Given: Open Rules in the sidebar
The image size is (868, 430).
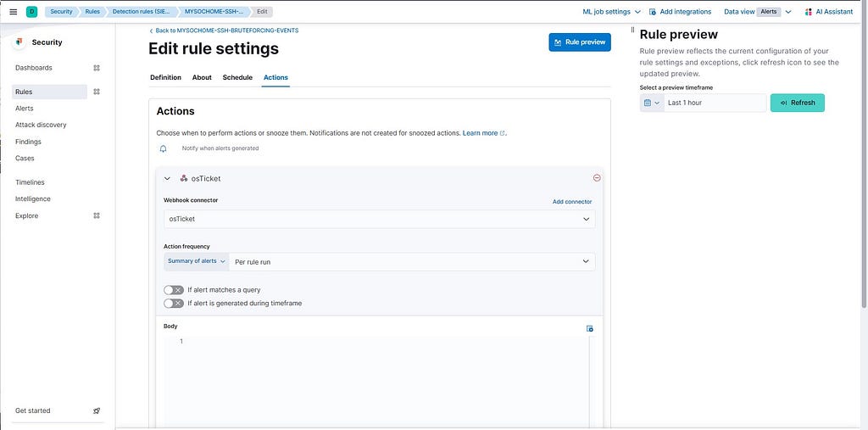Looking at the screenshot, I should coord(49,92).
